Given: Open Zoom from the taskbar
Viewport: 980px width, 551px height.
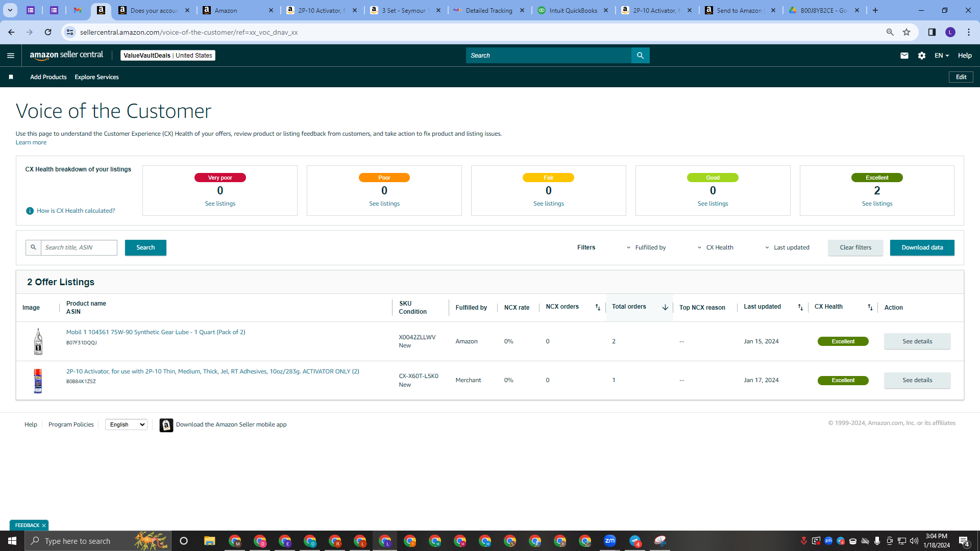Looking at the screenshot, I should [610, 541].
